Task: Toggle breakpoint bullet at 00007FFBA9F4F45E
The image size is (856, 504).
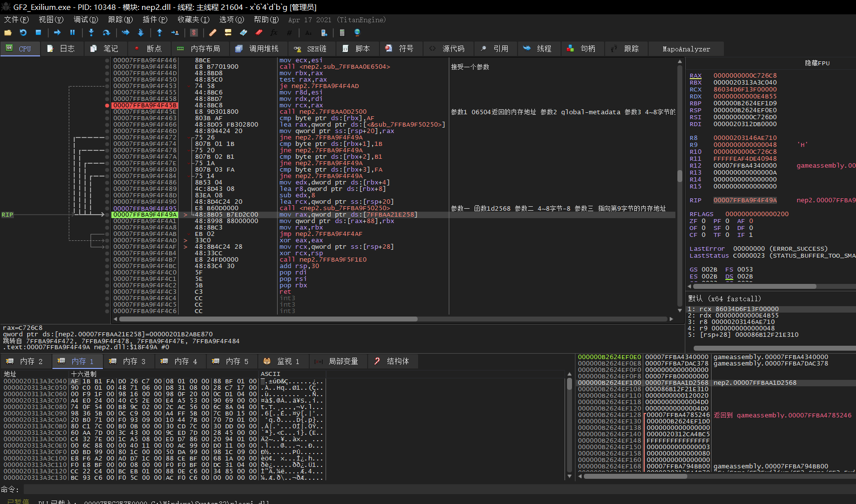Action: point(107,112)
